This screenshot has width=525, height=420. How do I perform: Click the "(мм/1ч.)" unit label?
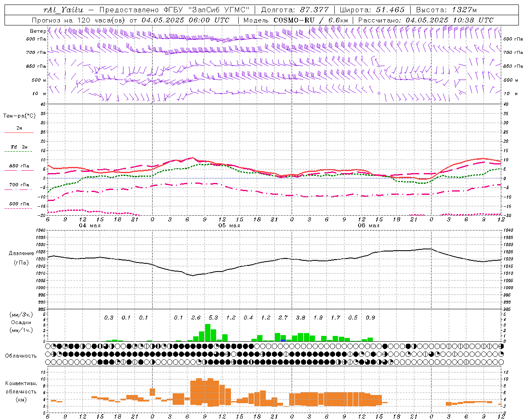[21, 330]
